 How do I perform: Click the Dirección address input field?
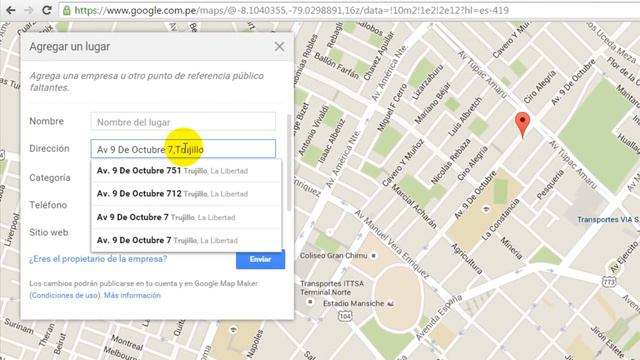(183, 149)
